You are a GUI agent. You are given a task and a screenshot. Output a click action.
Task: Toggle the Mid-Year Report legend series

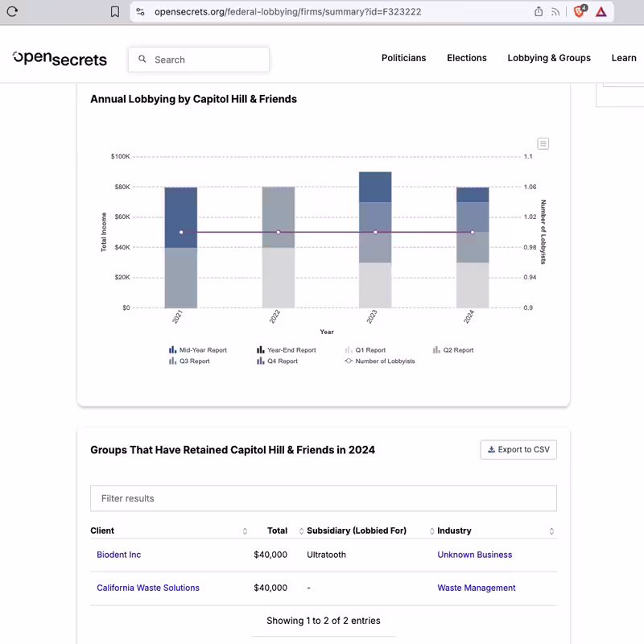(198, 350)
